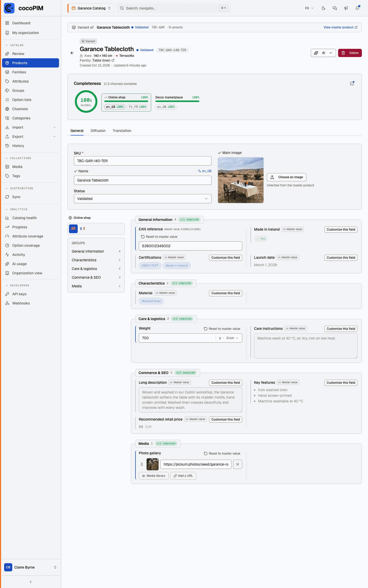Open the notifications bell

coord(357,8)
